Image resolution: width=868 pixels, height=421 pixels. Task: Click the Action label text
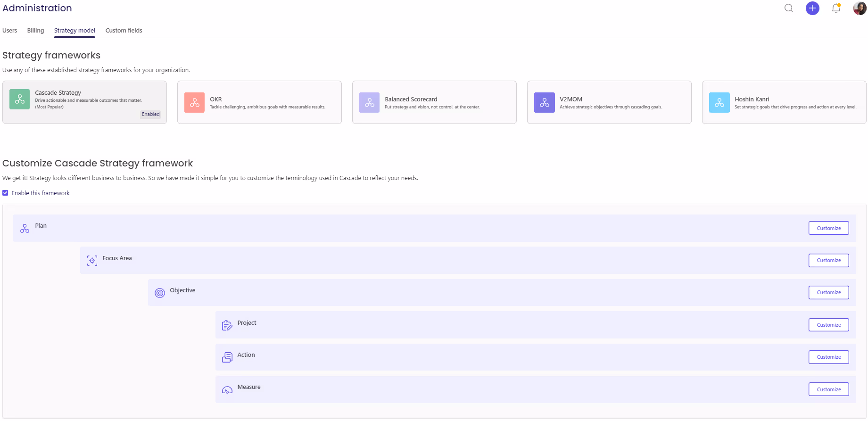[246, 355]
